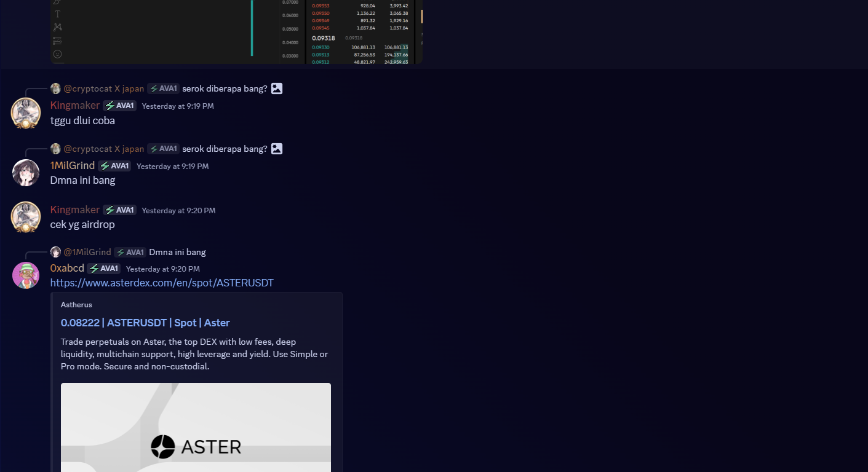This screenshot has height=472, width=868.
Task: Select the Brush tool in the chart toolbar
Action: tap(57, 2)
